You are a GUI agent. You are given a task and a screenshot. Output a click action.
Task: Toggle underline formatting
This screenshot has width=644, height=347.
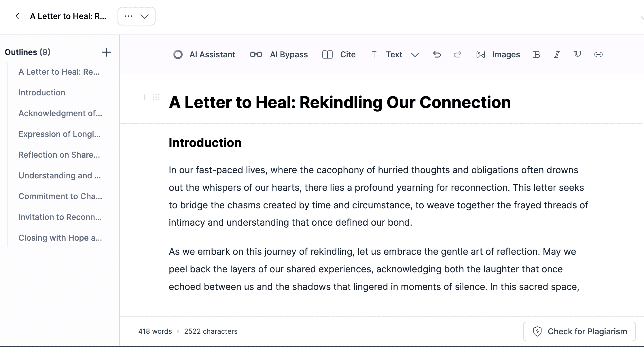pos(577,54)
